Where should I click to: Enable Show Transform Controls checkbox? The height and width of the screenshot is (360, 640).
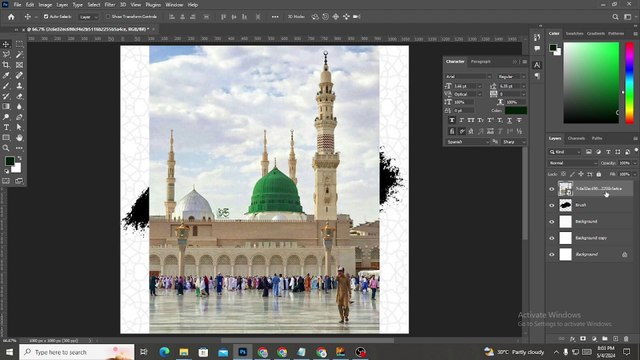pyautogui.click(x=108, y=17)
